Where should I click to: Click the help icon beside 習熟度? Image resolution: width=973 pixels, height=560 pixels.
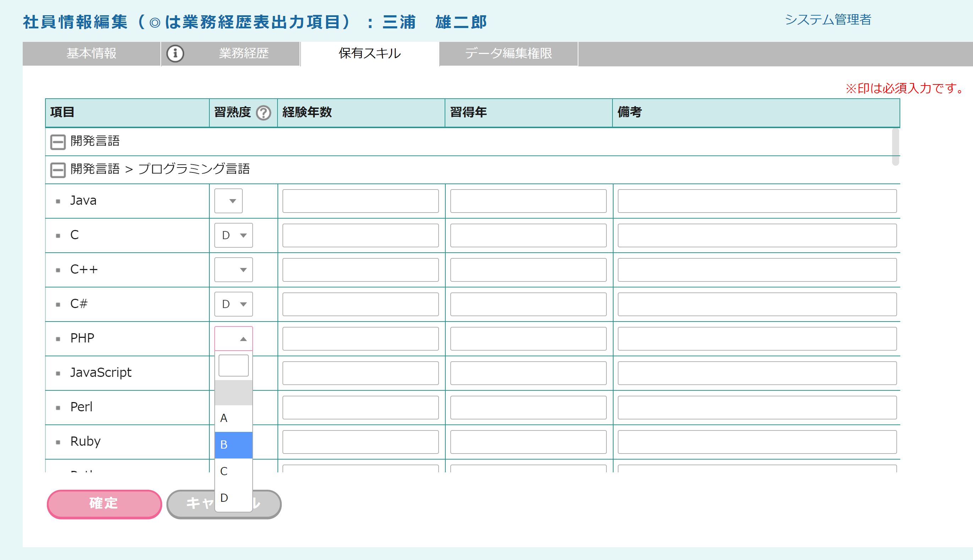coord(264,113)
